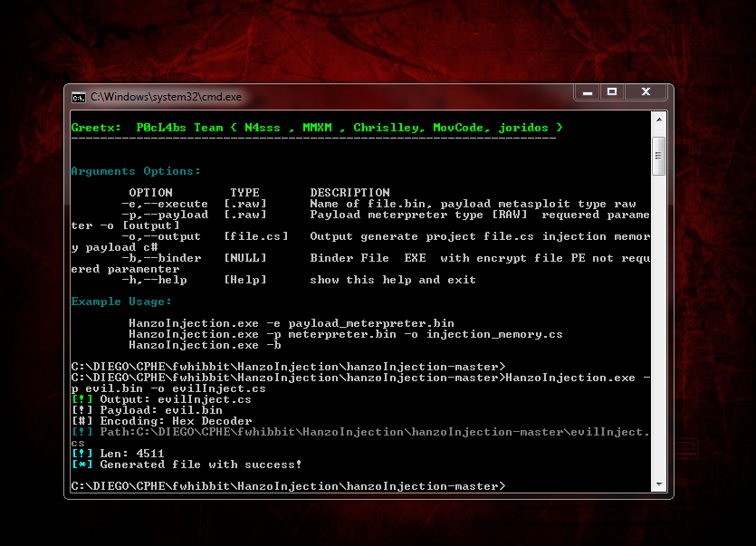The image size is (756, 546).
Task: Click the scrollbar down arrow
Action: tap(659, 484)
